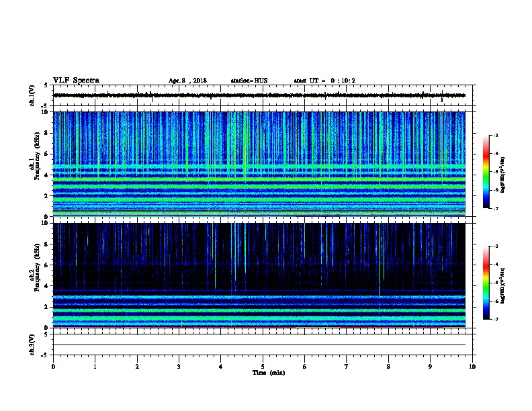Click the log(PSD) label of ch.1 color bar

[x=502, y=175]
